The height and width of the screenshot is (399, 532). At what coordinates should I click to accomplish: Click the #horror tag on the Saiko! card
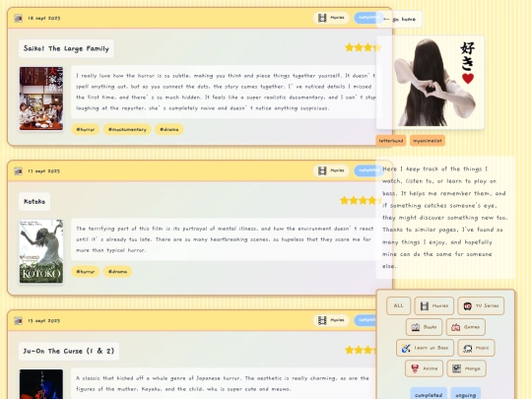click(85, 129)
